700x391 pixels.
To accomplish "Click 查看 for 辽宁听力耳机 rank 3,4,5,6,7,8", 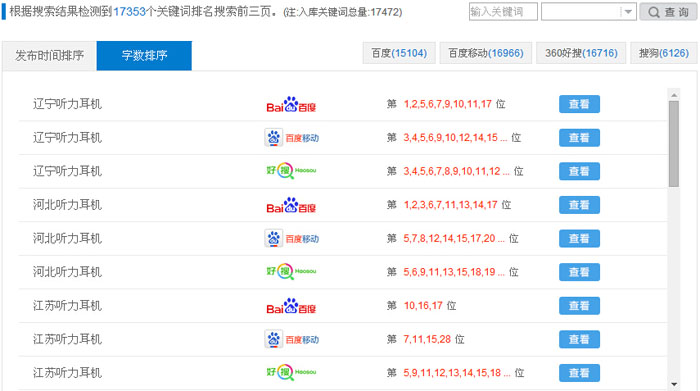I will 579,171.
